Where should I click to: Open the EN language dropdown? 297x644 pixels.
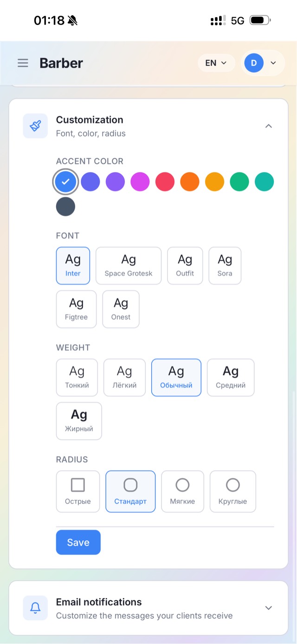[x=216, y=63]
